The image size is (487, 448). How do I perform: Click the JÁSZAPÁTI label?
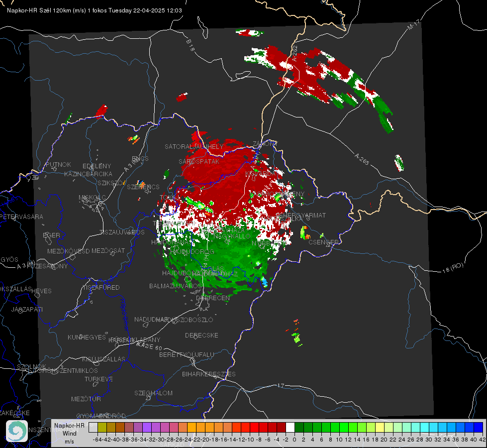[27, 309]
